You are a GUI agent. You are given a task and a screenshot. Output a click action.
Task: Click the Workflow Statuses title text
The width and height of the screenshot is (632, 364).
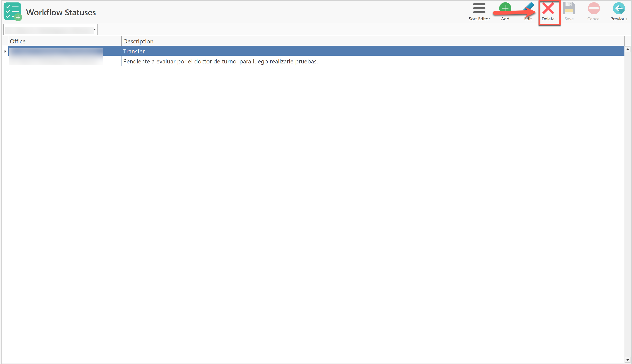61,12
